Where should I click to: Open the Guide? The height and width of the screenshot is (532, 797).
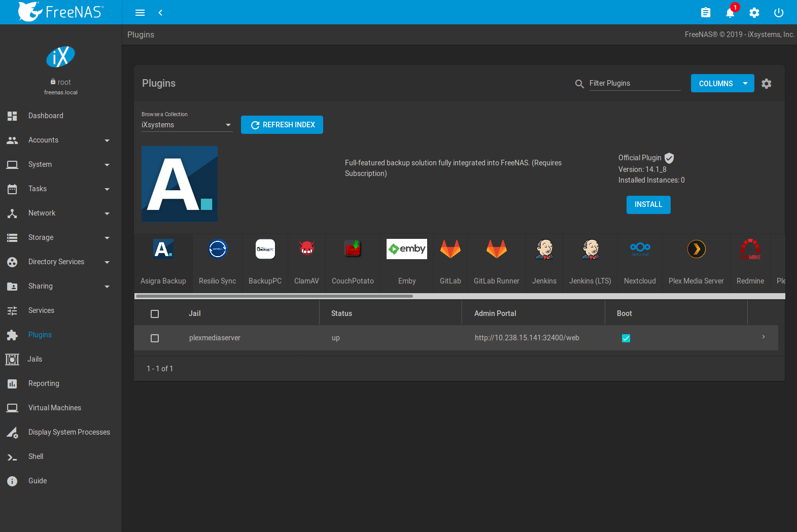click(61, 481)
